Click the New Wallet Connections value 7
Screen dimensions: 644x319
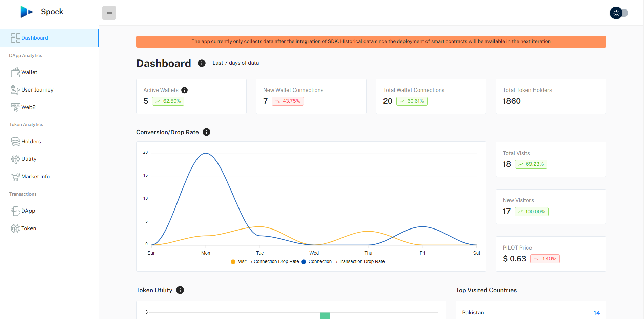(265, 101)
